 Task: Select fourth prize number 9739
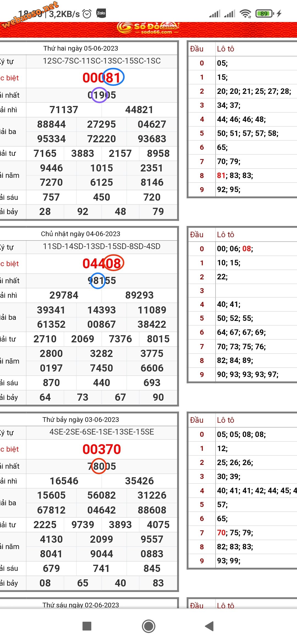pyautogui.click(x=82, y=525)
